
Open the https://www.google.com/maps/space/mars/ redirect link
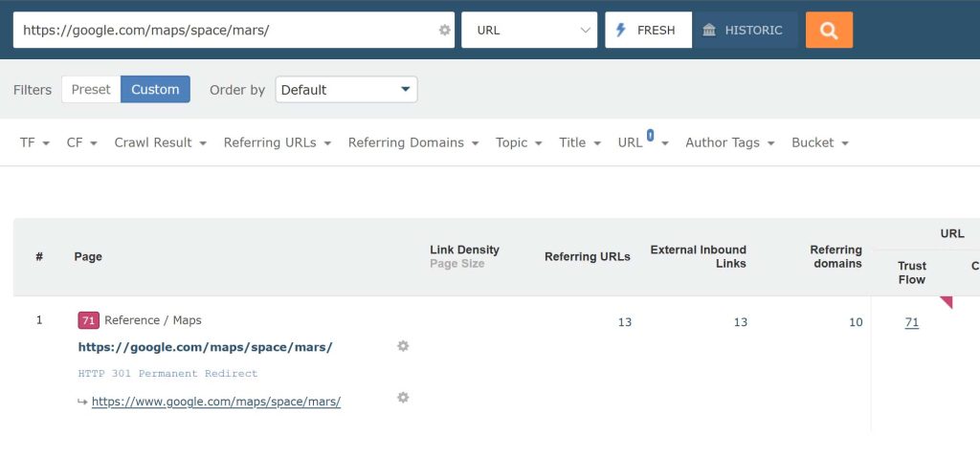pyautogui.click(x=216, y=402)
